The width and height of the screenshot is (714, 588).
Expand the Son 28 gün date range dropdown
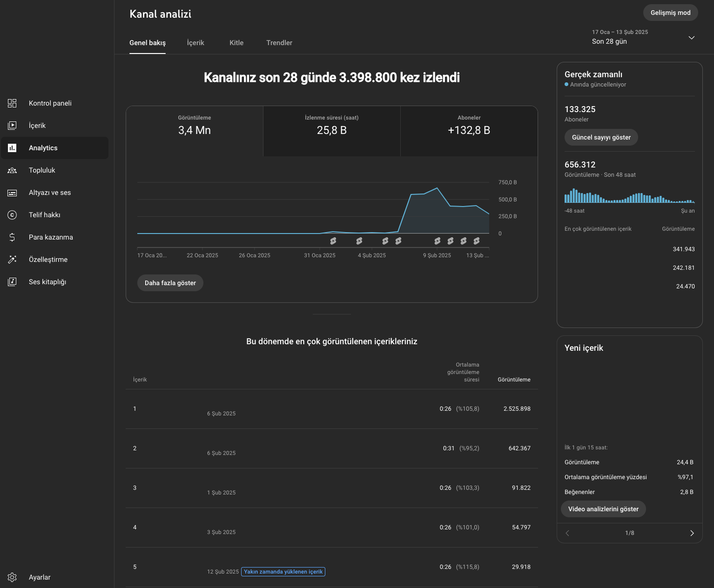[x=692, y=38]
